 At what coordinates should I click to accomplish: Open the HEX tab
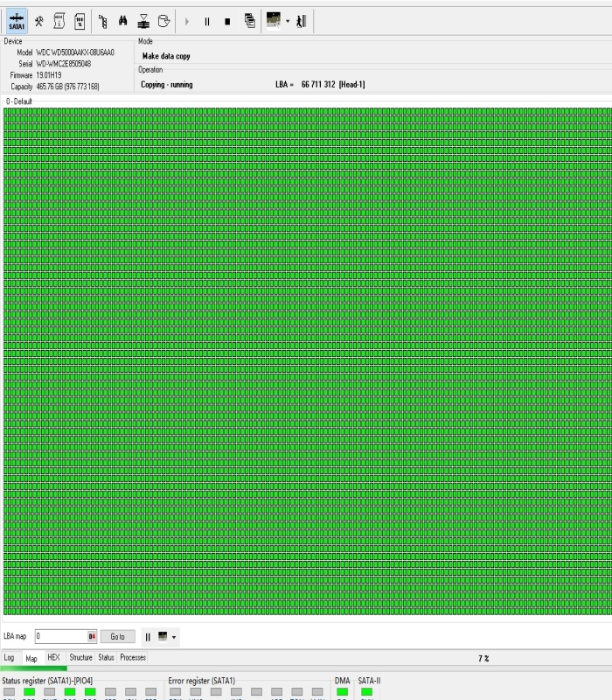53,657
